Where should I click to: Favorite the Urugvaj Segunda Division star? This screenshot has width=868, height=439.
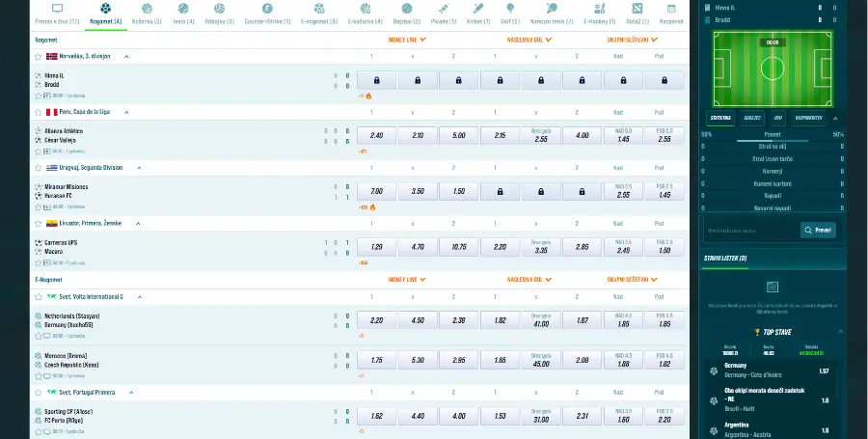coord(39,168)
